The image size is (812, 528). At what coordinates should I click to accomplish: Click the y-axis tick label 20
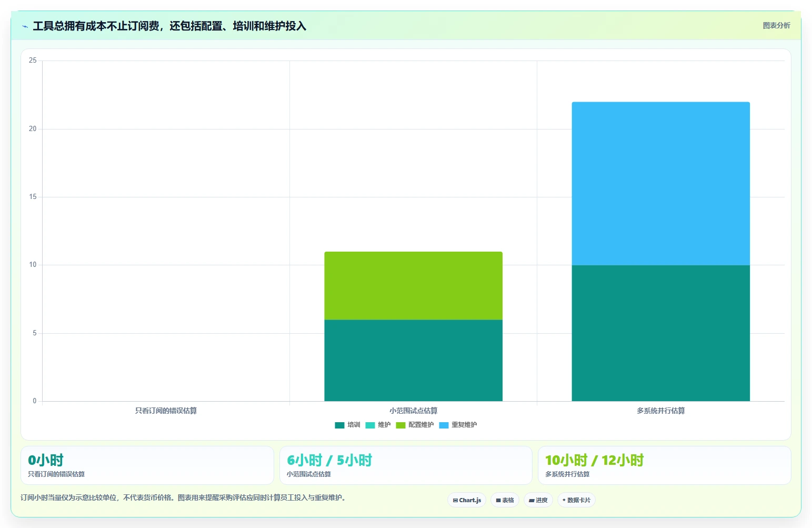(33, 129)
